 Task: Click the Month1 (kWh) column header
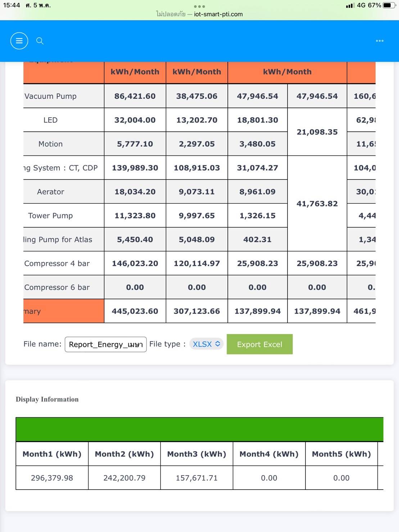coord(52,454)
